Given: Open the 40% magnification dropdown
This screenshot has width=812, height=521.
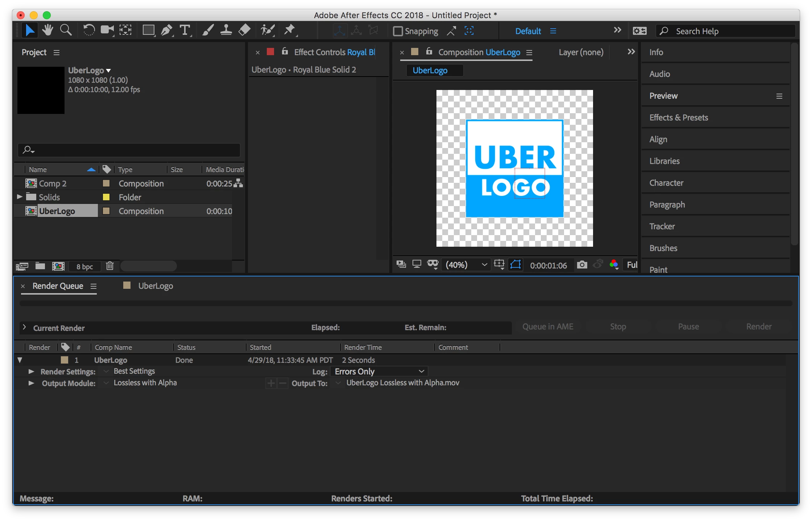Looking at the screenshot, I should 466,265.
